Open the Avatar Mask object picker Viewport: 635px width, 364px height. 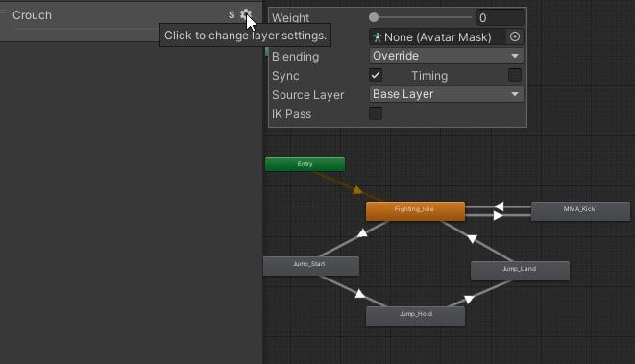point(514,36)
